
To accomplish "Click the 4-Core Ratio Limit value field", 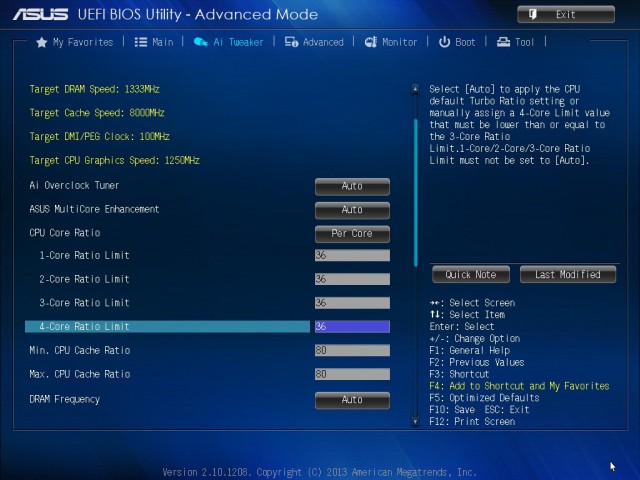I will point(352,327).
